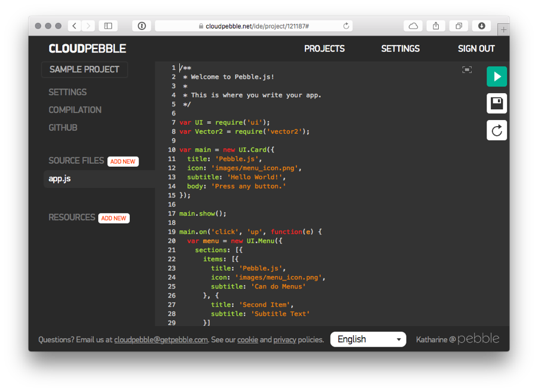The width and height of the screenshot is (538, 392).
Task: Click the "main.on('click', 'up'" line
Action: tap(250, 231)
